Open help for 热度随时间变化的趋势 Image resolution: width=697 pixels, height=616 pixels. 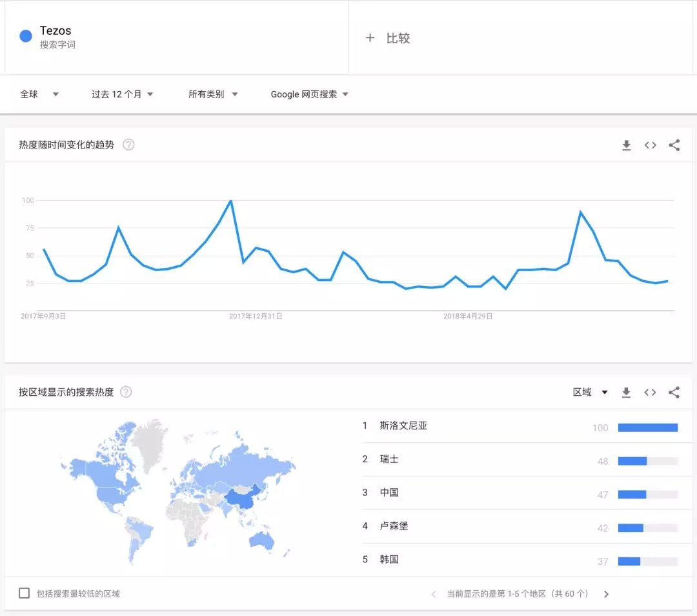pyautogui.click(x=128, y=145)
